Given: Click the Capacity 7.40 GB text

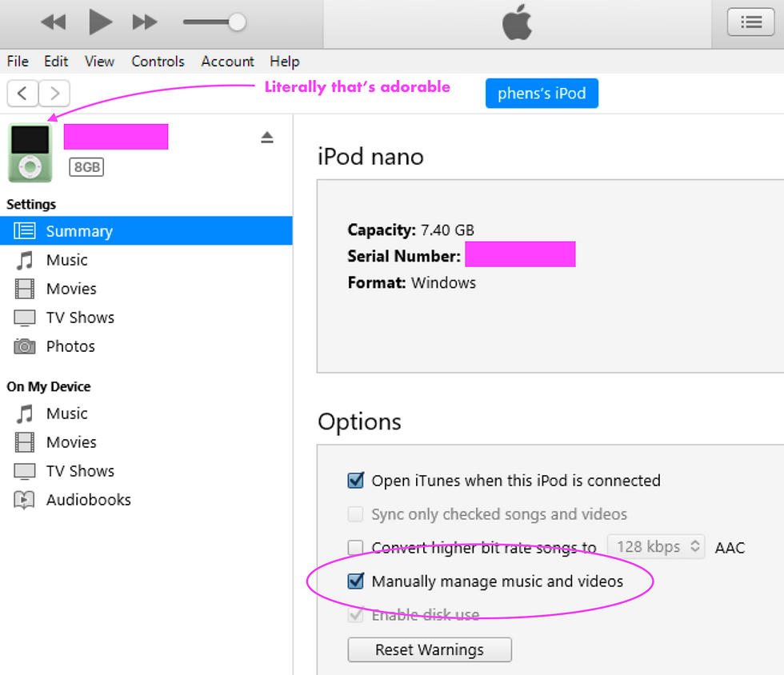Looking at the screenshot, I should click(x=410, y=230).
